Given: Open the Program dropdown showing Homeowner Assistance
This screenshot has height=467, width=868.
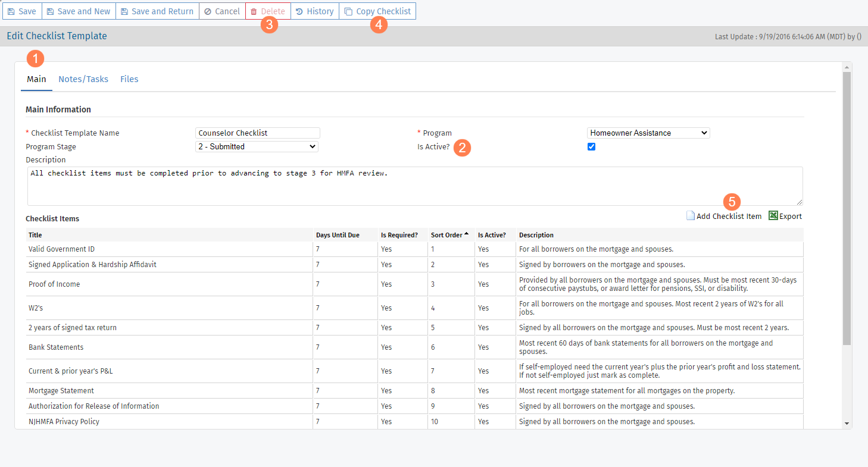Looking at the screenshot, I should pyautogui.click(x=648, y=133).
